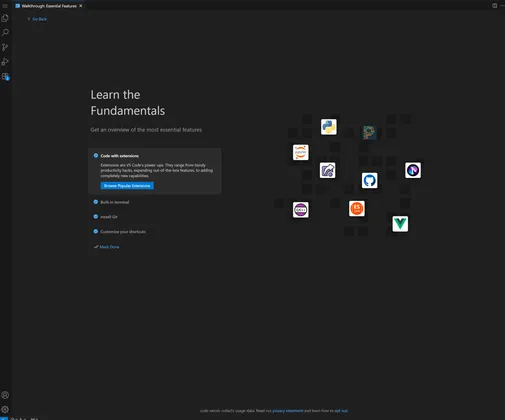Open the privacy statement link

288,411
